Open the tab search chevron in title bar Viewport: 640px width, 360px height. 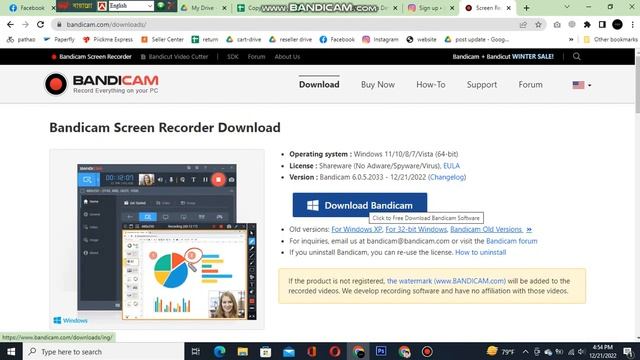point(567,7)
